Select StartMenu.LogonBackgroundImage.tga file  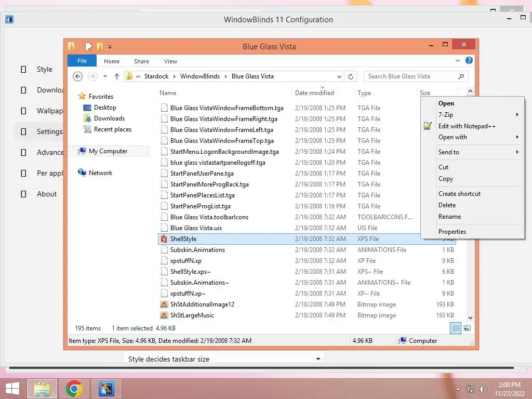pos(224,152)
